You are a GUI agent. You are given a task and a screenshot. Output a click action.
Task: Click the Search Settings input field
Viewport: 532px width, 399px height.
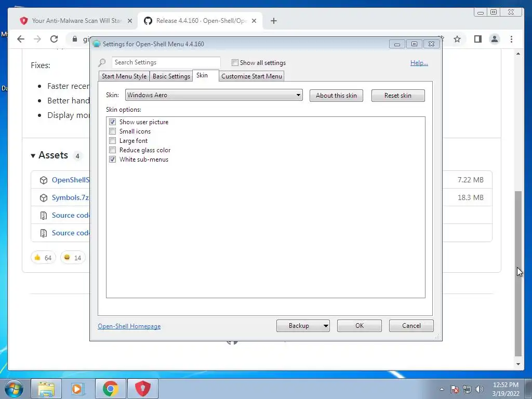(166, 62)
